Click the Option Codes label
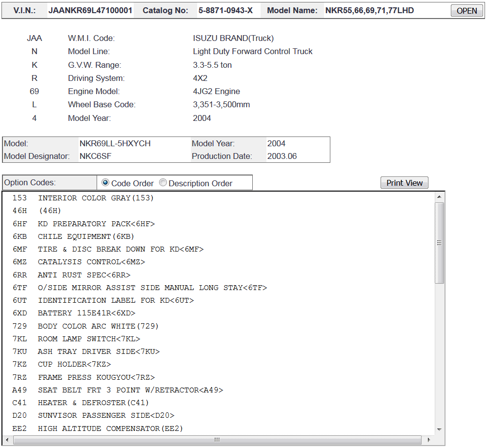 click(29, 182)
